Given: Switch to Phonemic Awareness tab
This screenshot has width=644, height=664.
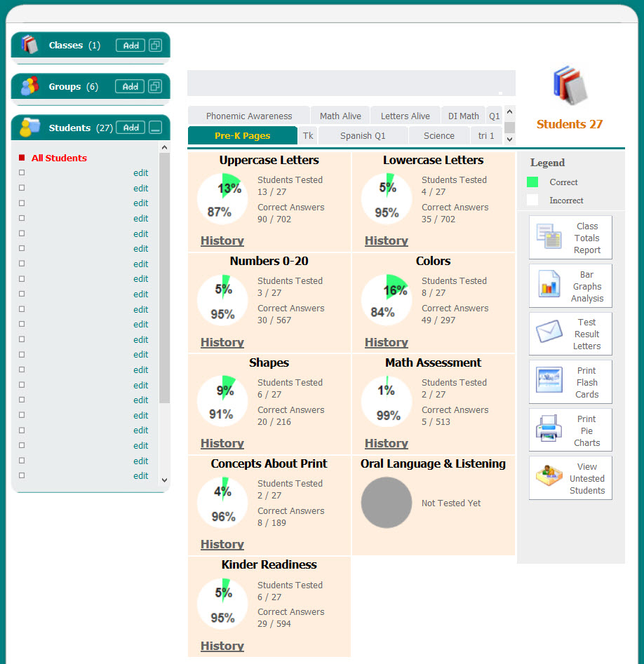Looking at the screenshot, I should [x=249, y=116].
